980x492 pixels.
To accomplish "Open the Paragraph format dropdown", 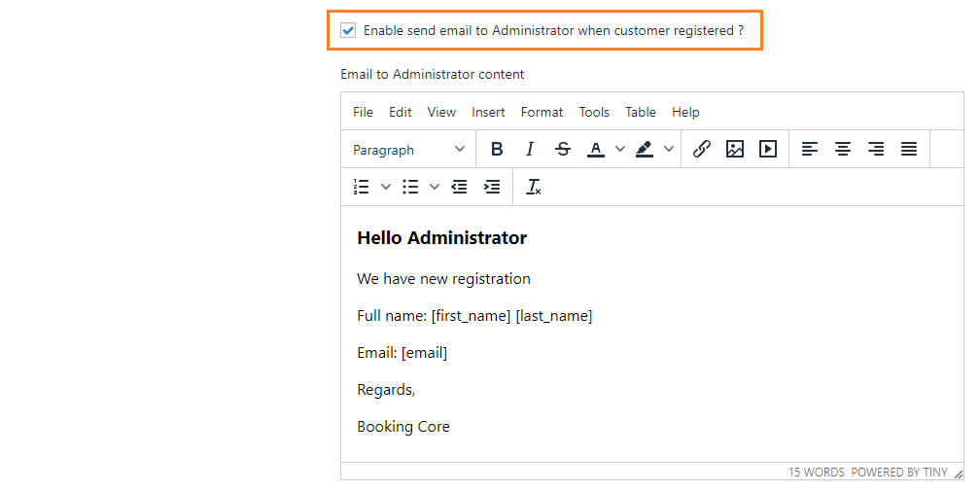I will pos(408,150).
